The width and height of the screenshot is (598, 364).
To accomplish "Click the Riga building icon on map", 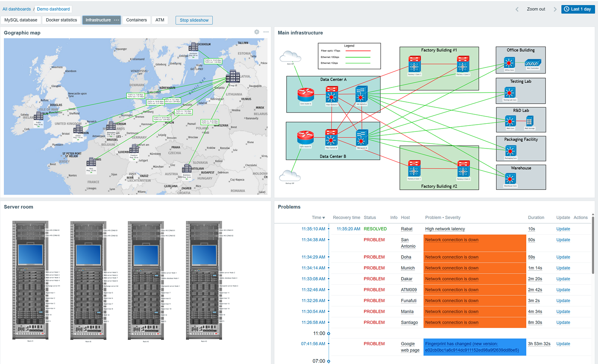I will (233, 76).
